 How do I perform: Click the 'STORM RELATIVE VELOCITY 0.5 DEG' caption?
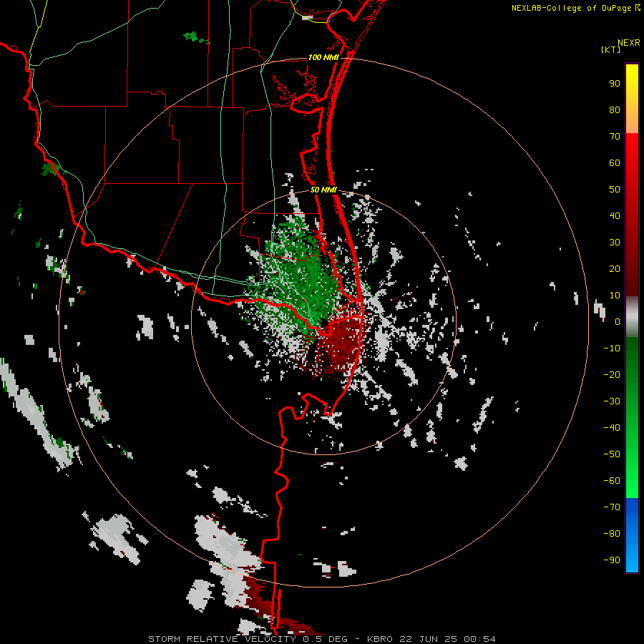(x=248, y=639)
